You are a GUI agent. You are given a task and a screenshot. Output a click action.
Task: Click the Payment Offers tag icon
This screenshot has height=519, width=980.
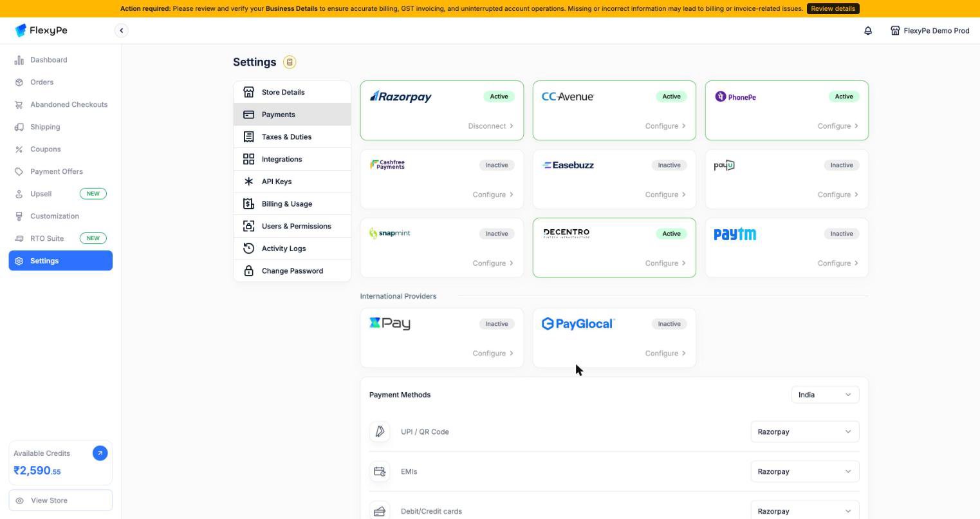pos(19,171)
